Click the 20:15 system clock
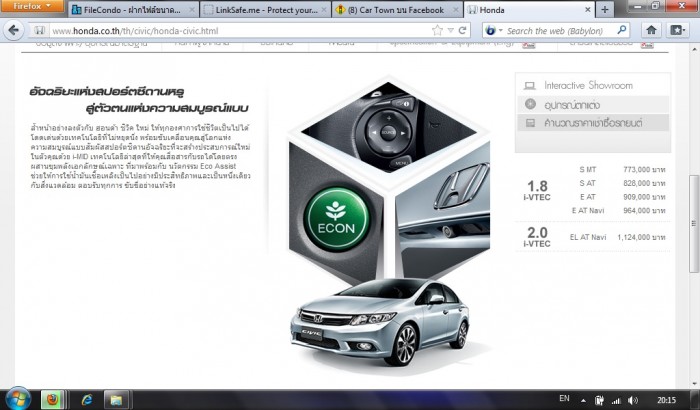The width and height of the screenshot is (700, 410). (x=666, y=400)
